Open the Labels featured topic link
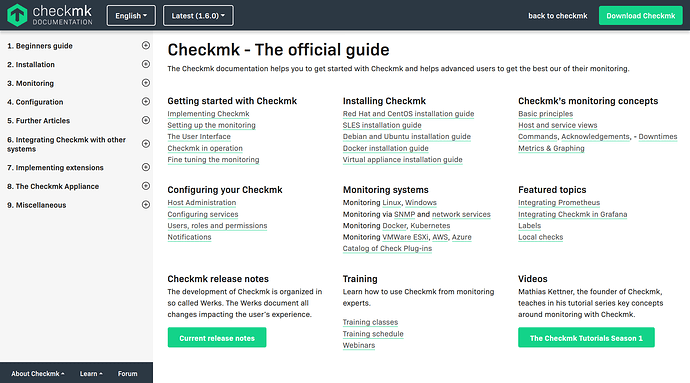 click(x=529, y=226)
